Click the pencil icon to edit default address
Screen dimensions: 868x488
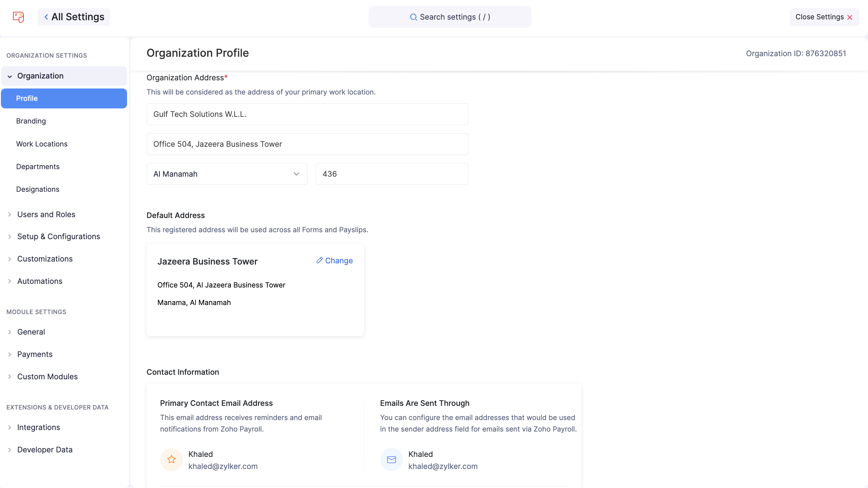[x=320, y=260]
